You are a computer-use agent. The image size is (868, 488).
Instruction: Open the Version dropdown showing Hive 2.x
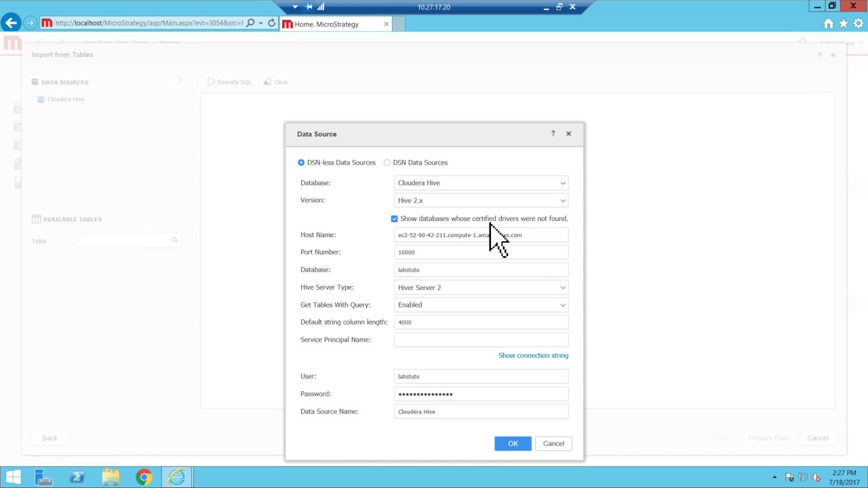click(481, 201)
